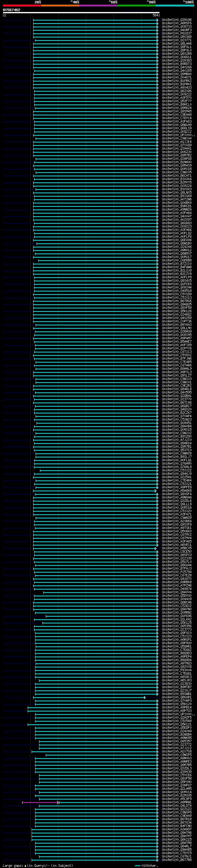Select hit label UniRef100_A3FA71
197x868 pixels.
coord(176,514)
